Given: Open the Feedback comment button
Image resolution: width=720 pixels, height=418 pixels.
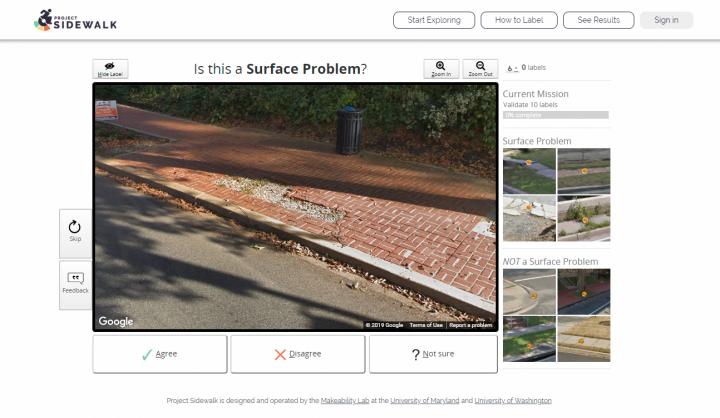Looking at the screenshot, I should (75, 284).
